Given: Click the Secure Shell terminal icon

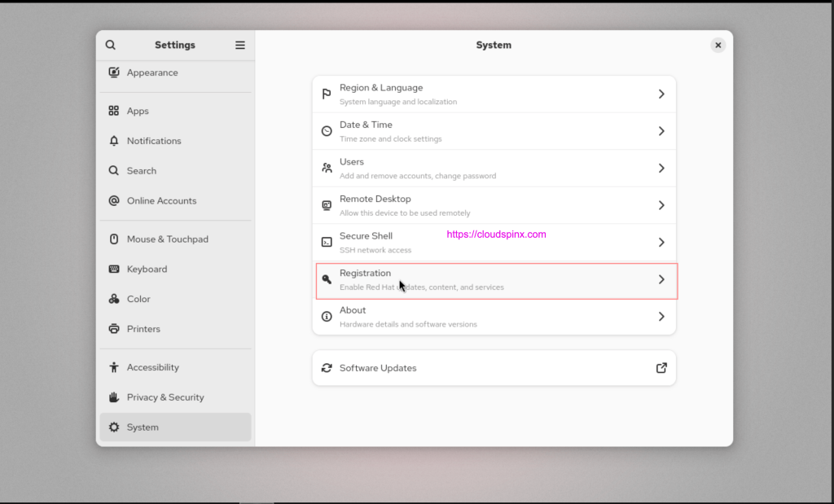Looking at the screenshot, I should click(326, 242).
